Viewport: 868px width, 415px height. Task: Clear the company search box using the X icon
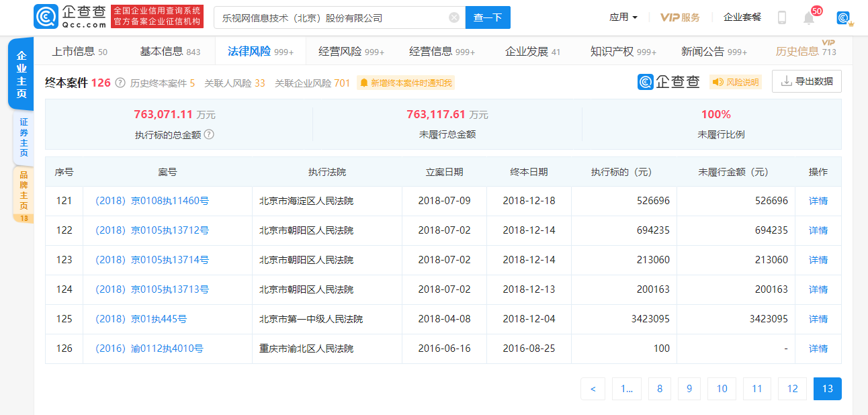click(455, 17)
